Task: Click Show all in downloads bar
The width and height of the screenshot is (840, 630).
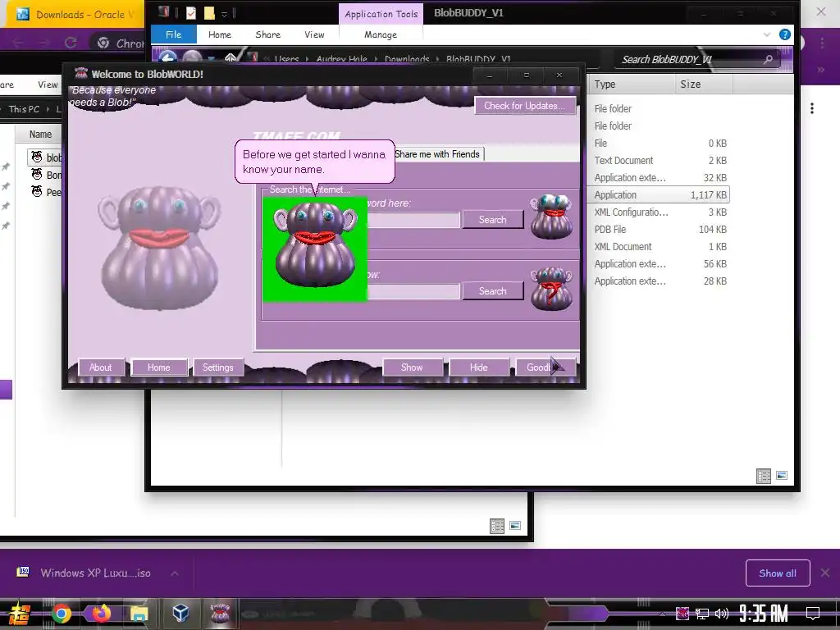Action: 778,573
